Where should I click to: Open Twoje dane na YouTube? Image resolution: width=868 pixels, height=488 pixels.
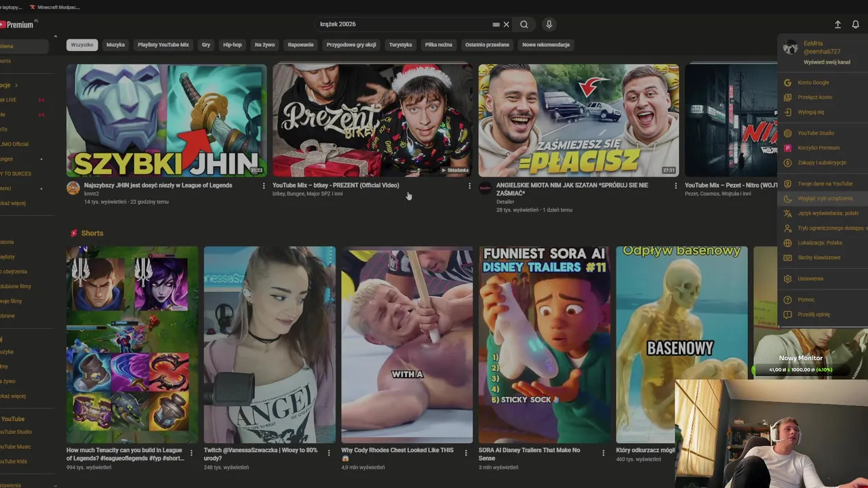tap(823, 184)
